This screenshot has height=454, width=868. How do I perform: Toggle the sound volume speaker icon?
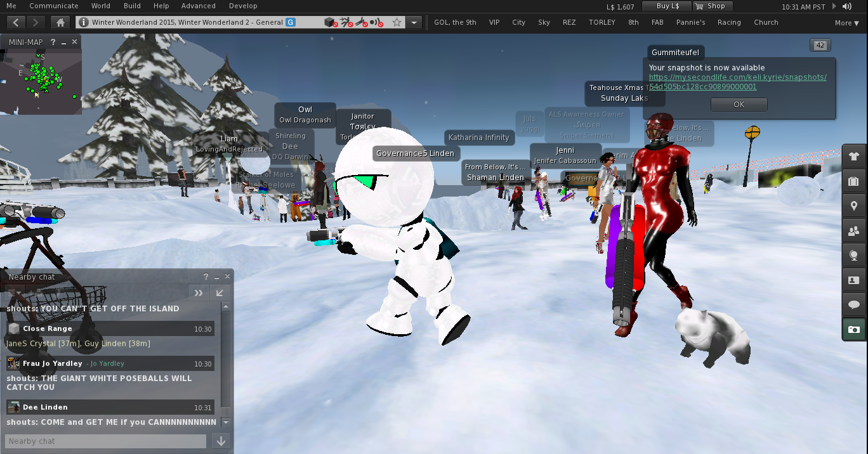click(846, 6)
